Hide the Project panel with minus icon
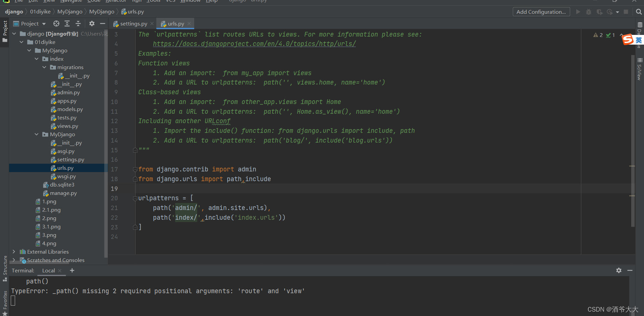 tap(103, 23)
